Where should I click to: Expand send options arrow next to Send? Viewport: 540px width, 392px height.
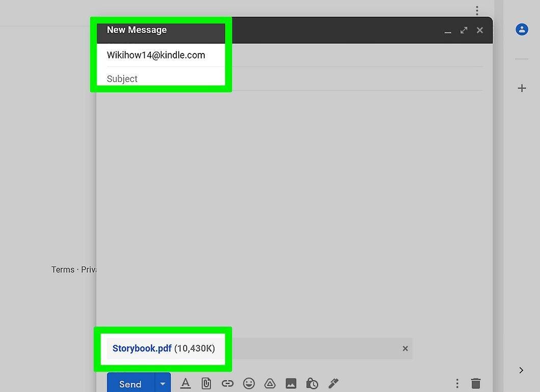click(163, 383)
